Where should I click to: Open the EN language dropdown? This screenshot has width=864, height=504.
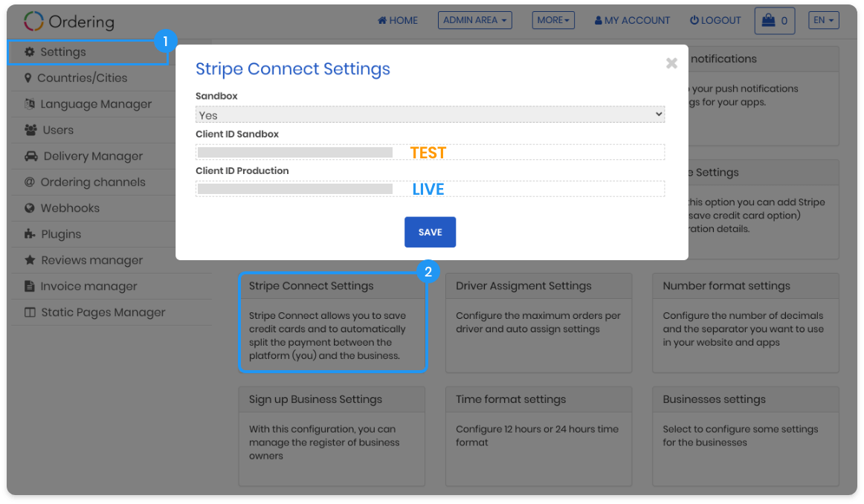point(823,20)
